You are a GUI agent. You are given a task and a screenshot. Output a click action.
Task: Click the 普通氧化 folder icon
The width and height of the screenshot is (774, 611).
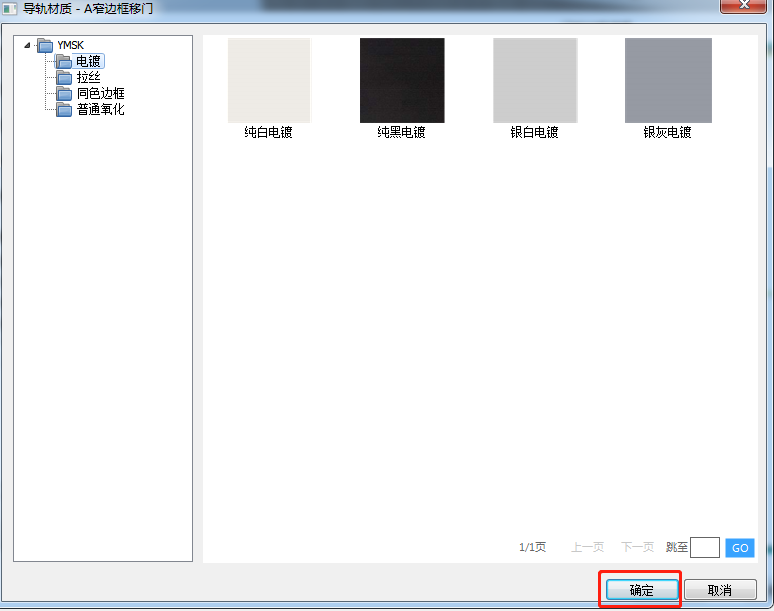pyautogui.click(x=65, y=110)
